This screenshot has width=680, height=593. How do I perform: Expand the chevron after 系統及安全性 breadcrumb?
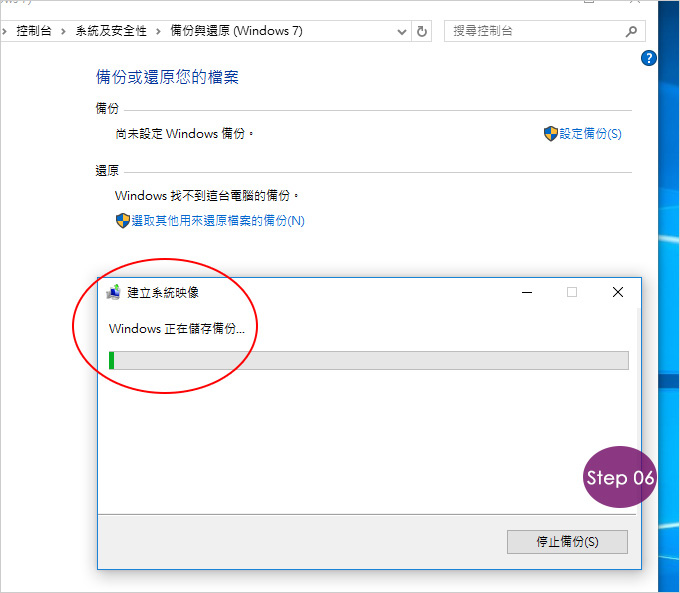[x=158, y=31]
